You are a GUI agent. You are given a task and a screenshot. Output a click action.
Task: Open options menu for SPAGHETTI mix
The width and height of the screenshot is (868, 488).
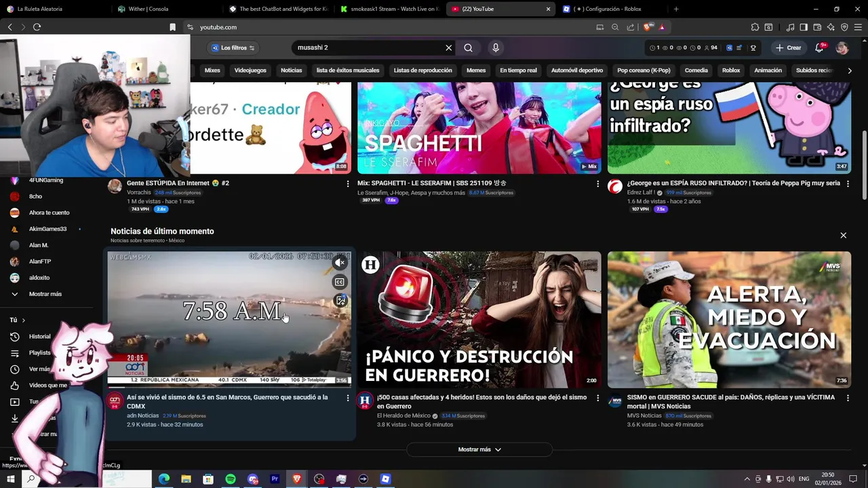[597, 184]
